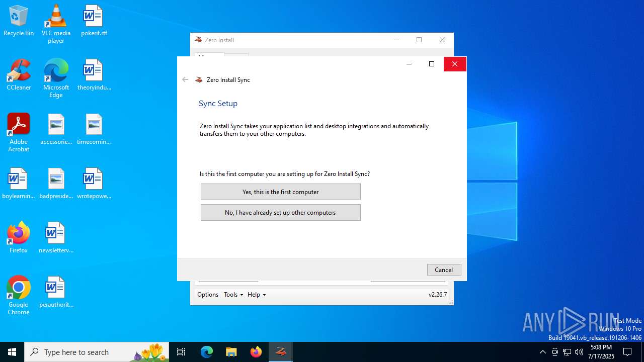
Task: Select the theoryindu... Word document
Action: 94,75
